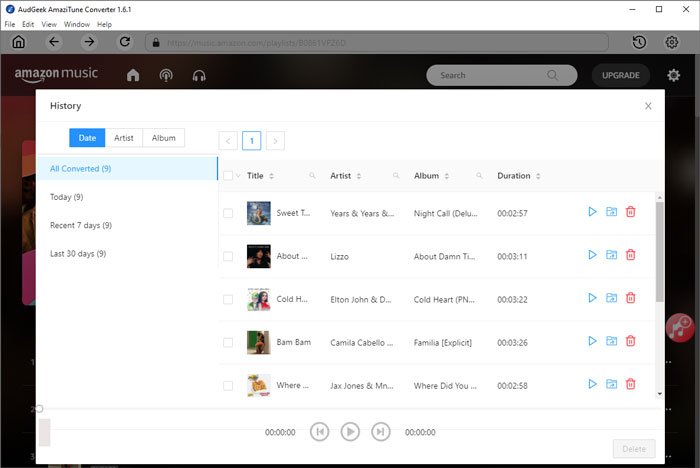
Task: Open converter settings gear in toolbar
Action: 671,42
